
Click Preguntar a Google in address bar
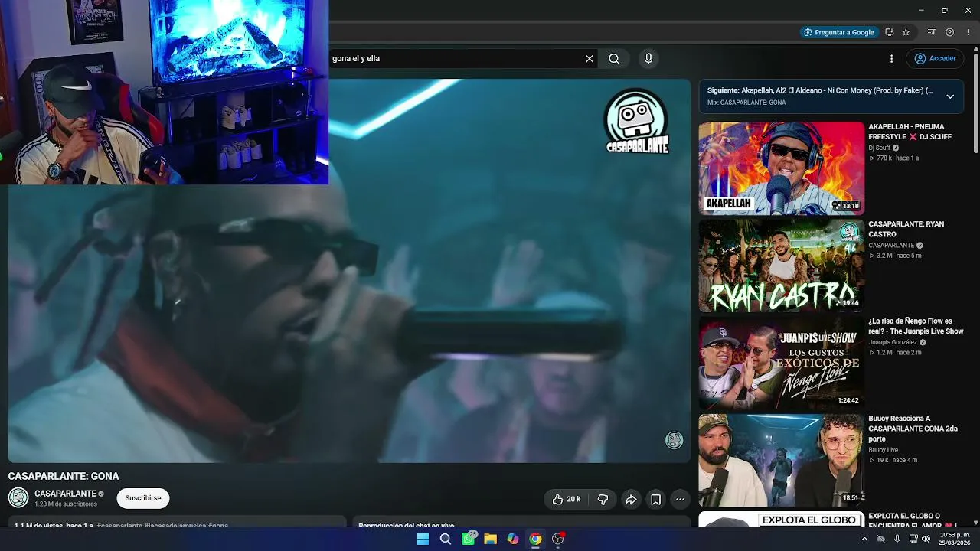pyautogui.click(x=838, y=32)
